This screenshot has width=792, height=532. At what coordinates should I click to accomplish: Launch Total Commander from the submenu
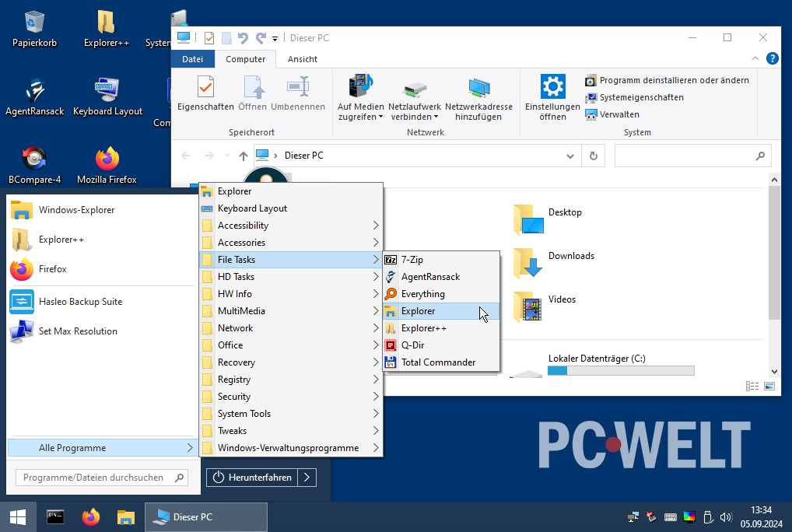coord(441,363)
